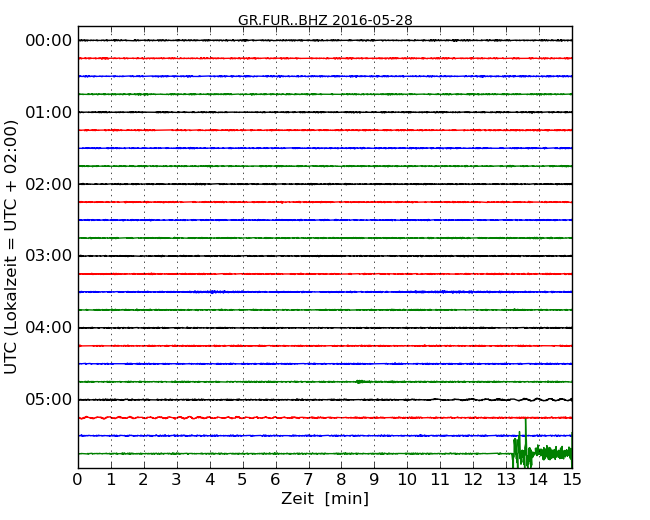
Task: Click the 05:00 time label
Action: pos(49,399)
